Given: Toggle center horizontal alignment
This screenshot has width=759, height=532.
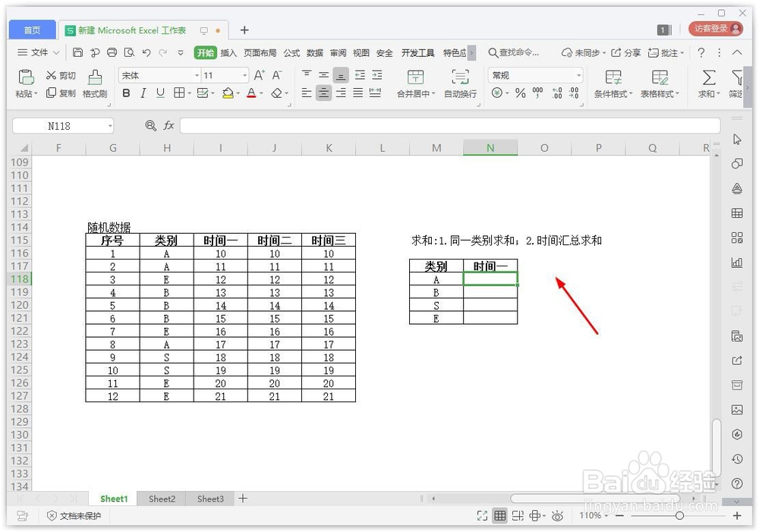Looking at the screenshot, I should [323, 93].
